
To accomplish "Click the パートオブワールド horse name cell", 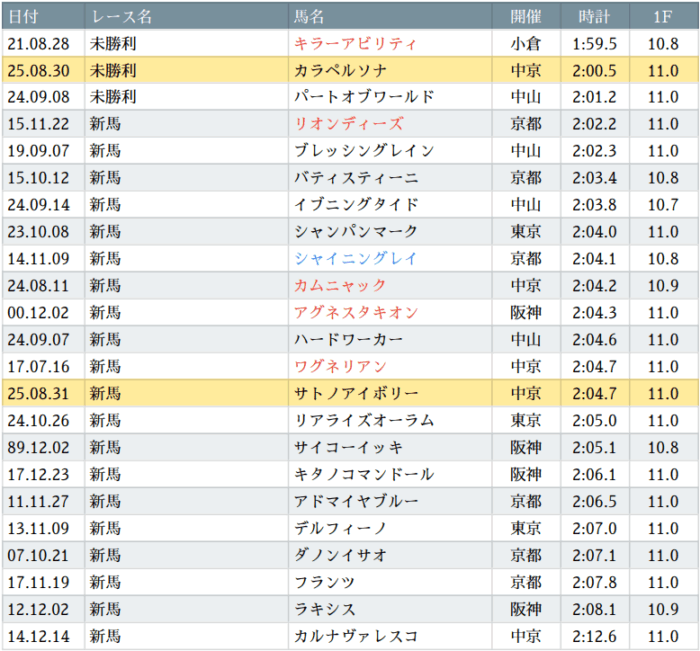I will (x=364, y=97).
